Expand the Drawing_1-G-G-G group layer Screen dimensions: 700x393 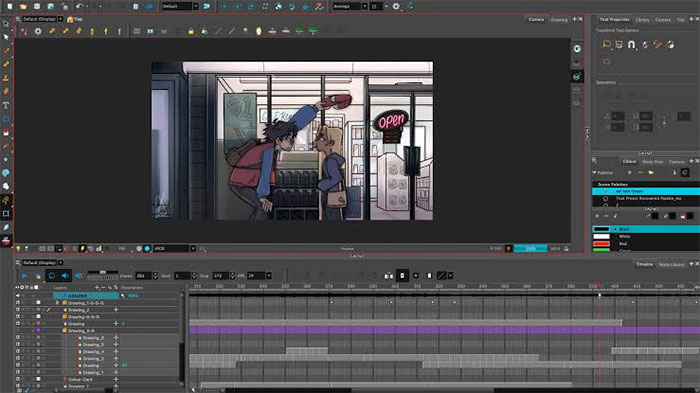coord(57,303)
